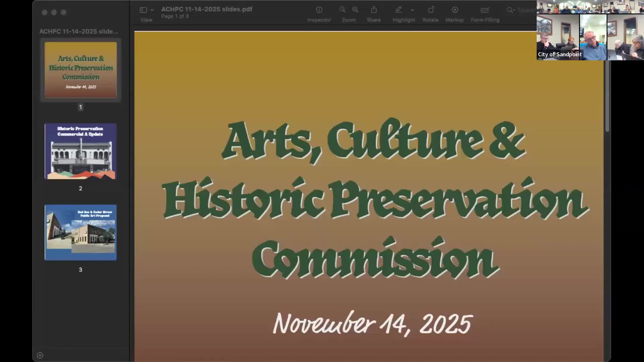This screenshot has width=644, height=362.
Task: Expand the Highlight color dropdown chevron
Action: 413,10
